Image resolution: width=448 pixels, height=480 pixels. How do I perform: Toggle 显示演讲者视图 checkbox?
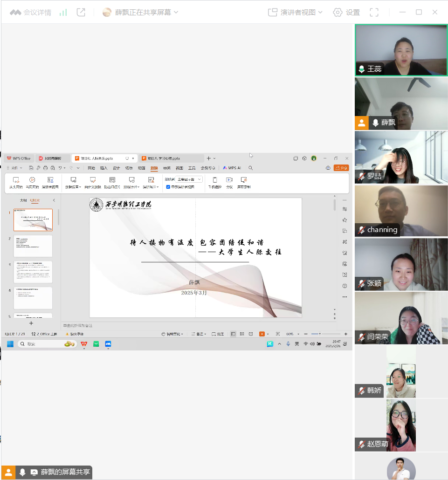(x=168, y=187)
